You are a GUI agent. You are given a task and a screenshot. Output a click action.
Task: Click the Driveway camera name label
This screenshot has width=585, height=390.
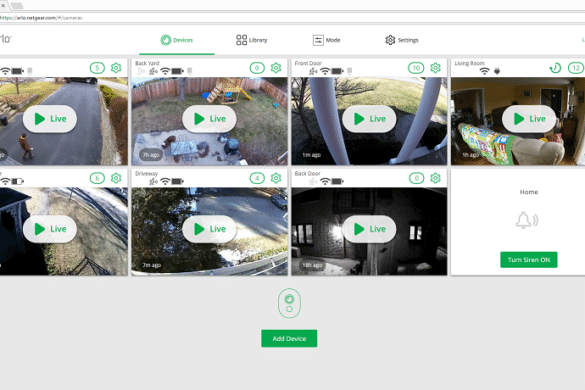(146, 173)
